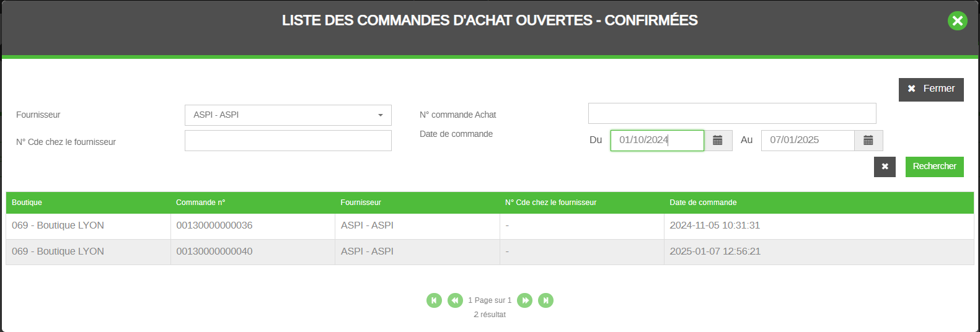Click the Au date field 07/01/2025
Viewport: 980px width, 332px height.
pos(808,141)
